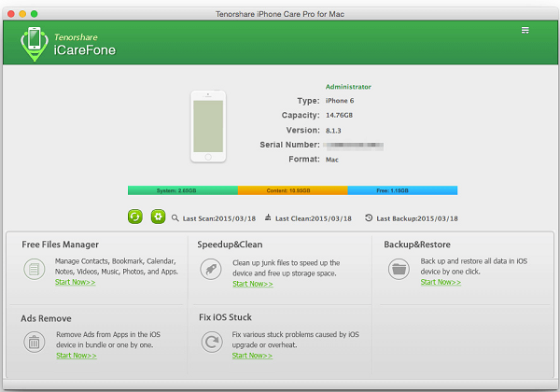Click the Last Clean:2015/03/18 text
560x392 pixels.
[314, 218]
